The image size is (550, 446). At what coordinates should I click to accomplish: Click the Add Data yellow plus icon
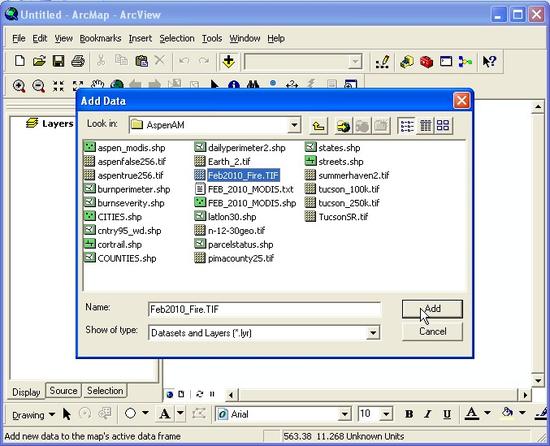[x=229, y=61]
